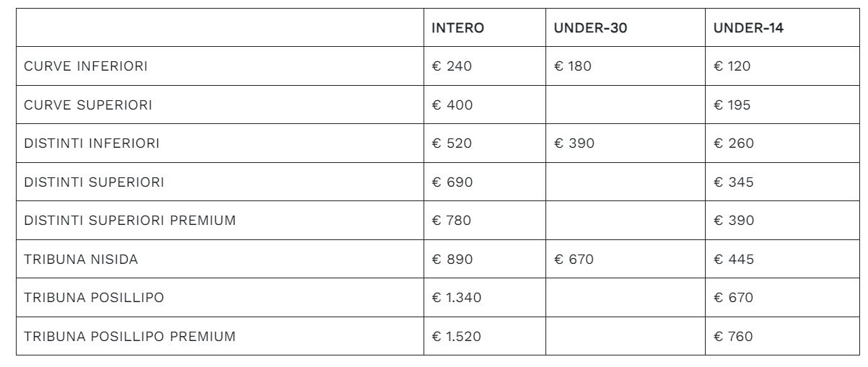Select the TRIBUNA NISIDA row label
This screenshot has height=367, width=868.
(81, 260)
